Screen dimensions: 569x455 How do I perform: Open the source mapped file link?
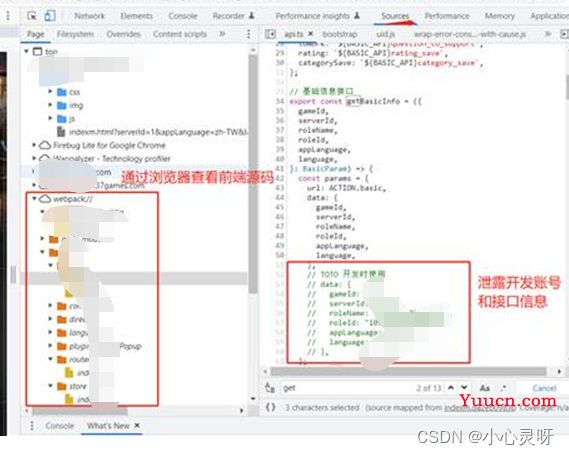click(x=480, y=407)
